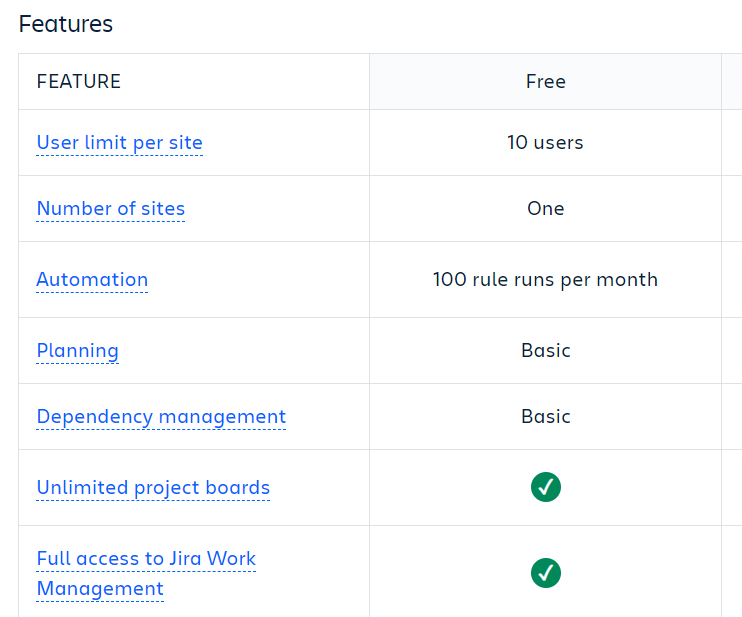Click the Automation feature link
742x617 pixels.
coord(92,280)
